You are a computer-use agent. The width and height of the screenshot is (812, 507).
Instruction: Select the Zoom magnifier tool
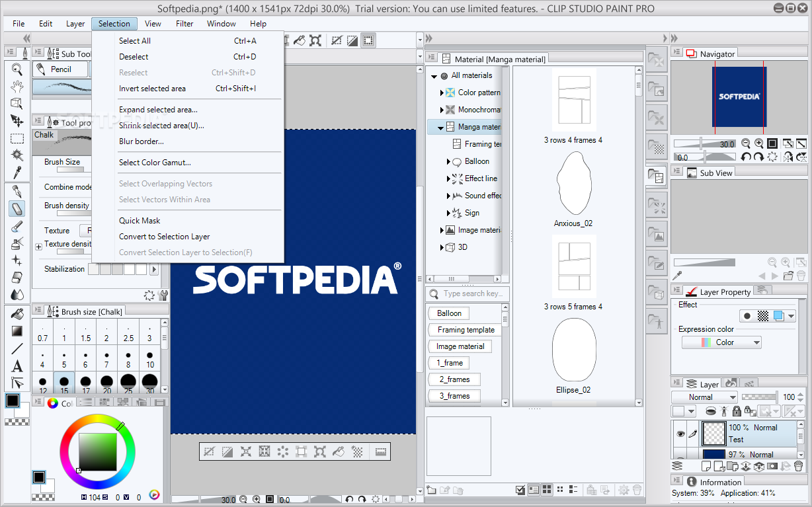(17, 69)
